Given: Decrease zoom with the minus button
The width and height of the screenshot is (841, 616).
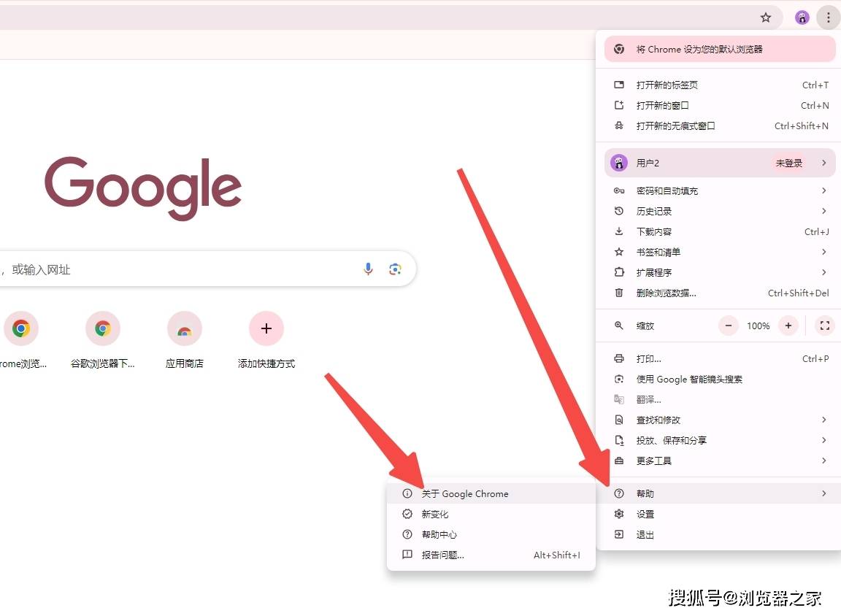Looking at the screenshot, I should pos(729,326).
